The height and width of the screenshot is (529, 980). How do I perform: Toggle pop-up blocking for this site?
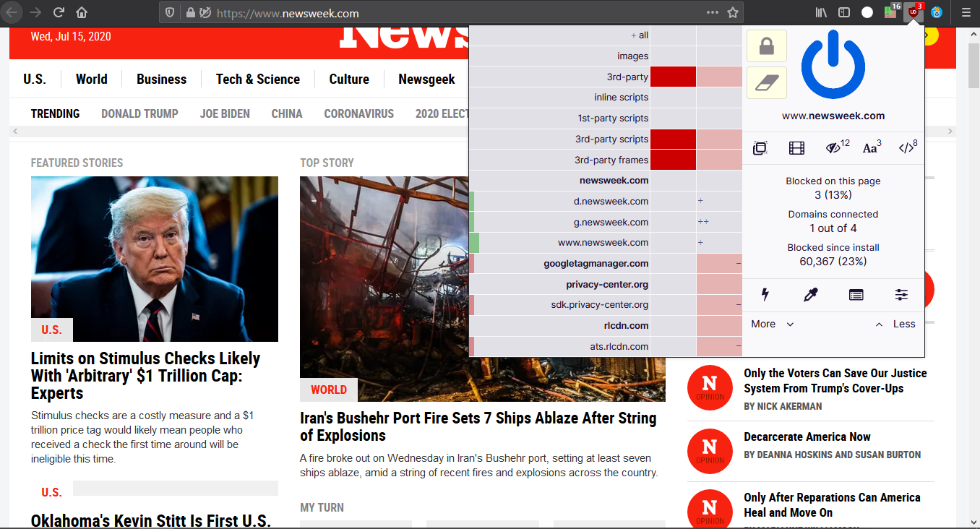pos(760,148)
